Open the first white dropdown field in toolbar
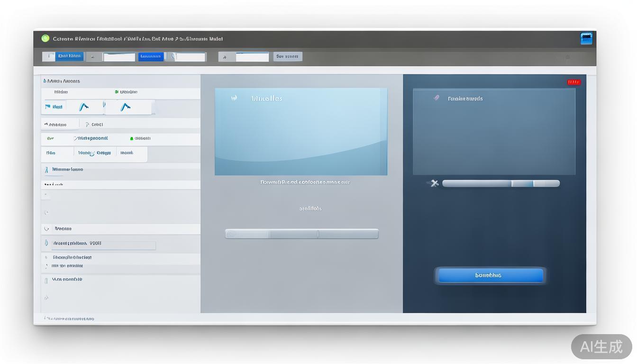 click(119, 57)
